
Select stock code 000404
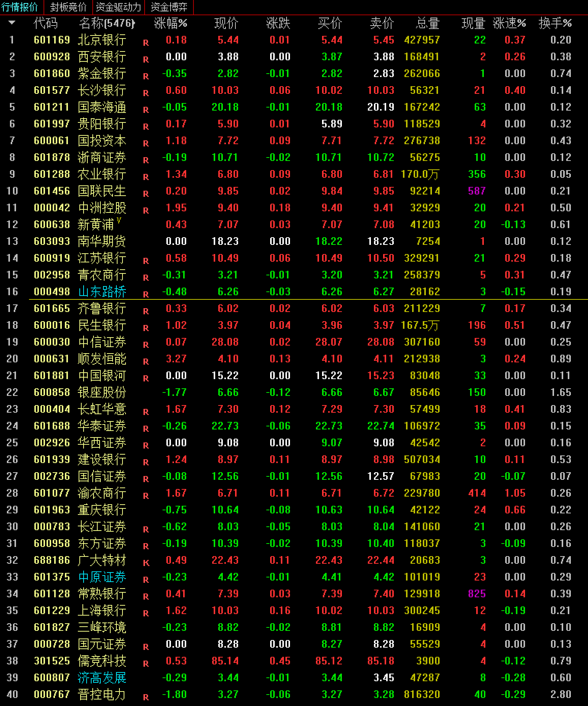tap(52, 409)
